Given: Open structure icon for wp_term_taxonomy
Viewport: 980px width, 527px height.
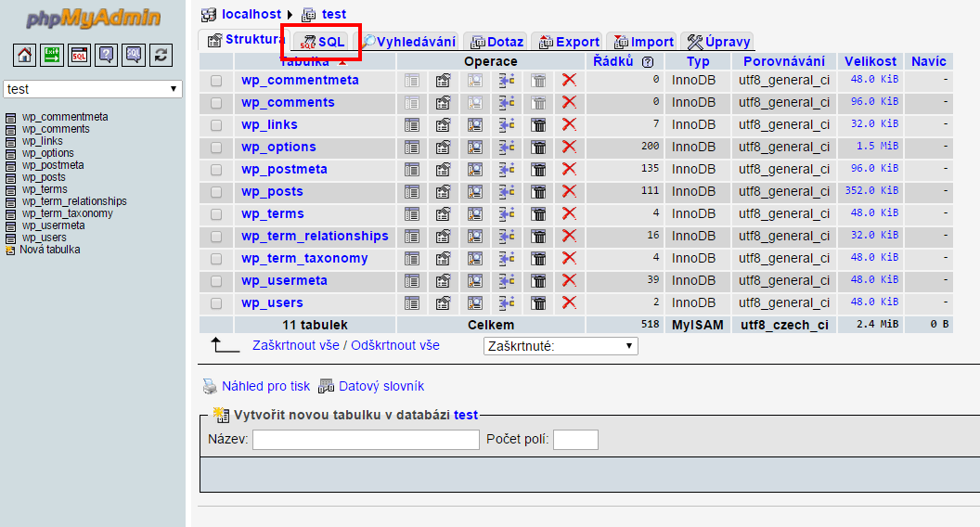Looking at the screenshot, I should pos(443,259).
